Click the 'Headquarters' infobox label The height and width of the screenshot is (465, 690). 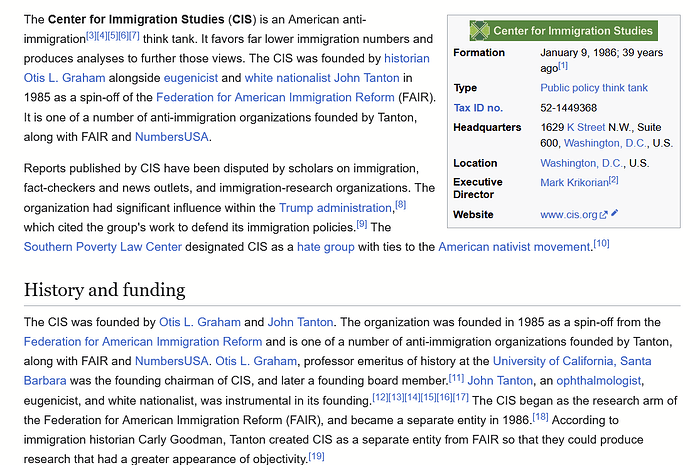coord(487,128)
